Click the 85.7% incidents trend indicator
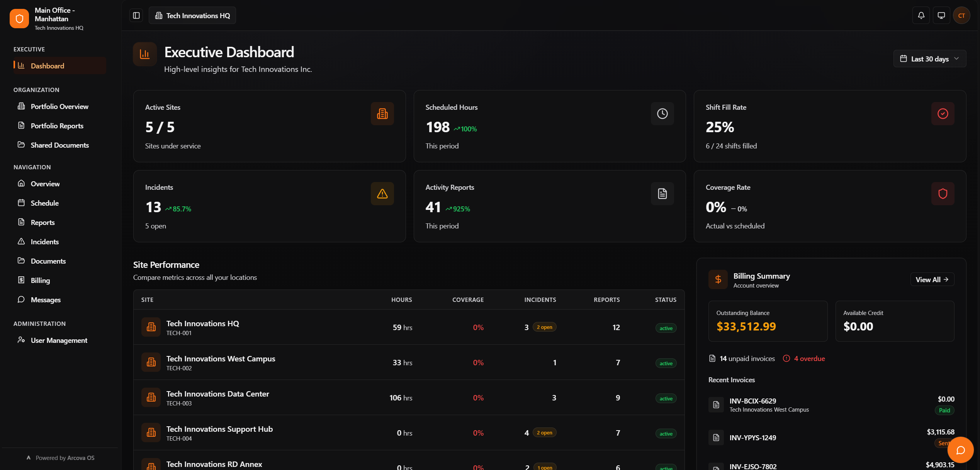The height and width of the screenshot is (470, 980). 178,209
